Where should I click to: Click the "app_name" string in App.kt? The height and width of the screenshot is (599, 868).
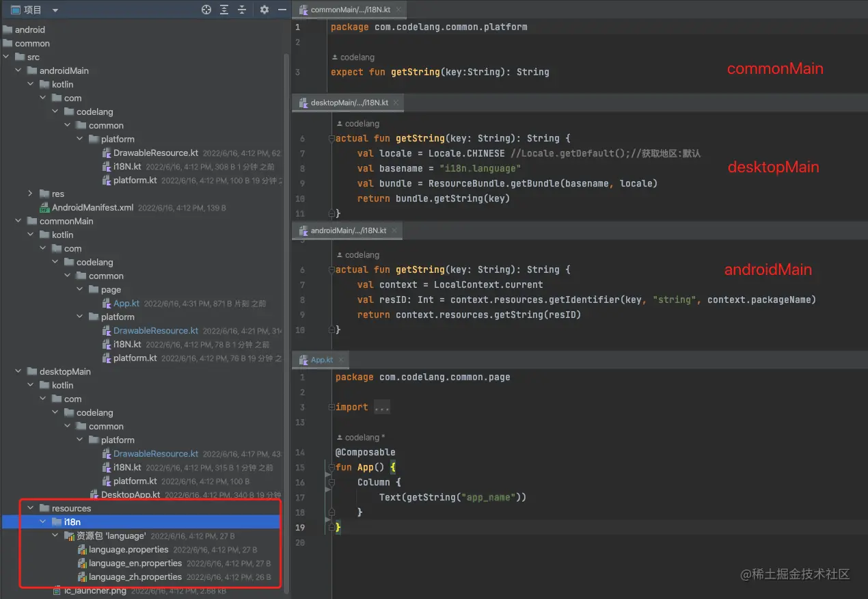coord(489,497)
